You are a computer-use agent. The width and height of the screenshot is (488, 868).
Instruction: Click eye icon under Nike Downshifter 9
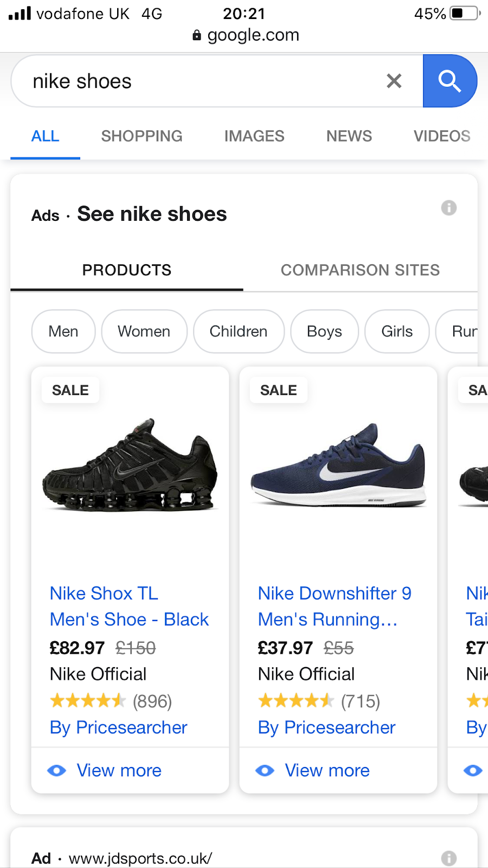tap(265, 770)
